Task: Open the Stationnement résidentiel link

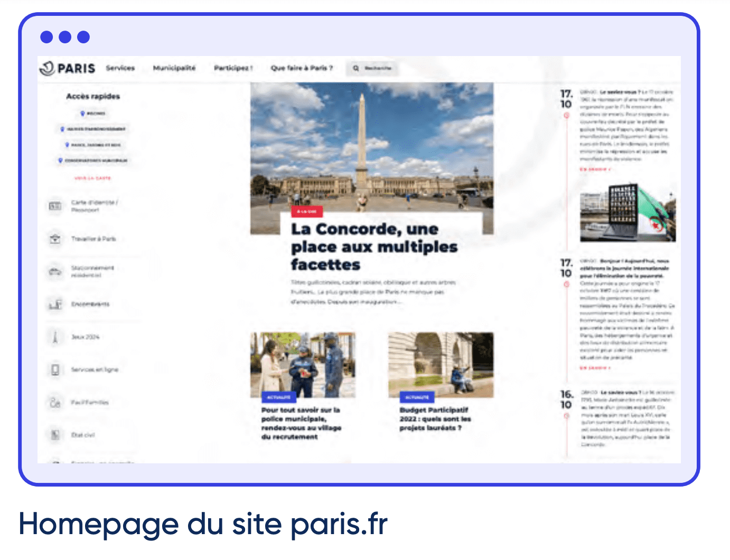Action: tap(92, 272)
